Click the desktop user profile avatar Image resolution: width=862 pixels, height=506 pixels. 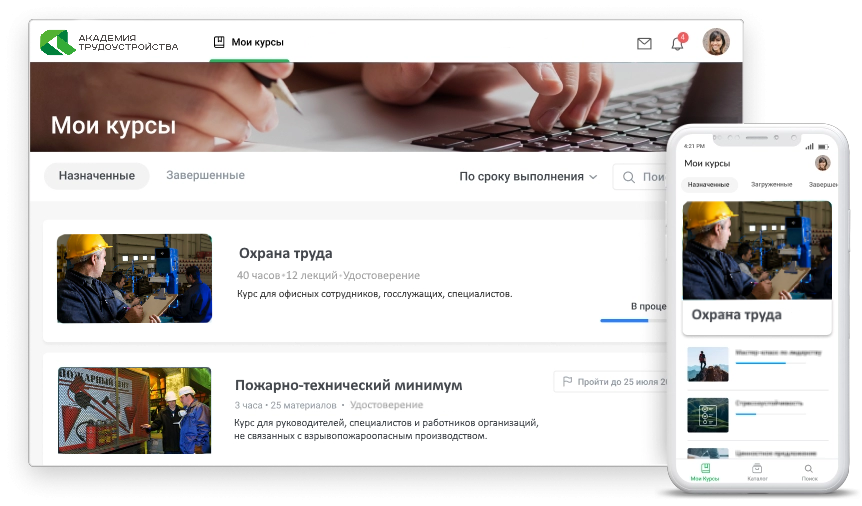(x=716, y=42)
